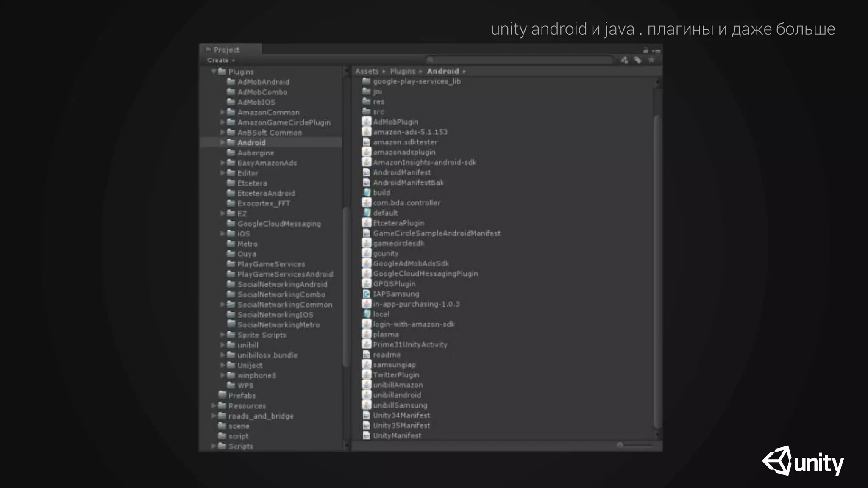Click the Save Search star icon

pos(651,60)
